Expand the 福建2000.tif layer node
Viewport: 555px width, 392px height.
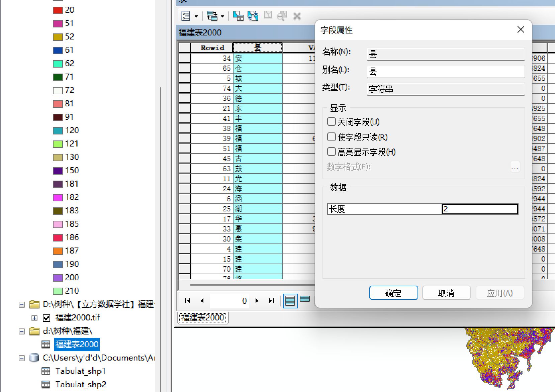pos(34,318)
